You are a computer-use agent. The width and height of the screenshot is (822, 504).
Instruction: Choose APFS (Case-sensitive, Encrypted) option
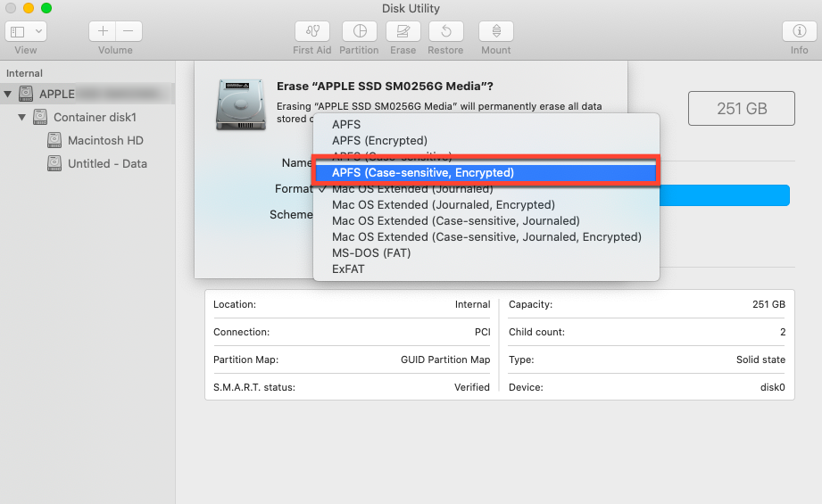tap(486, 172)
